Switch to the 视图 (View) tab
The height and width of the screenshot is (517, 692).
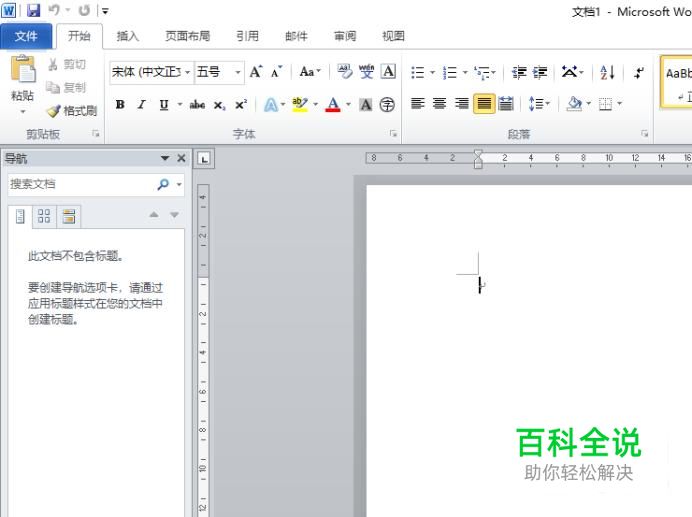[393, 36]
